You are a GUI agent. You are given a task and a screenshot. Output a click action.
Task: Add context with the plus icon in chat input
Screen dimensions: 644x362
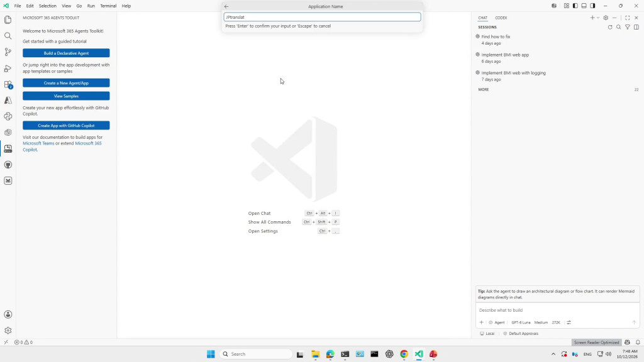[481, 322]
